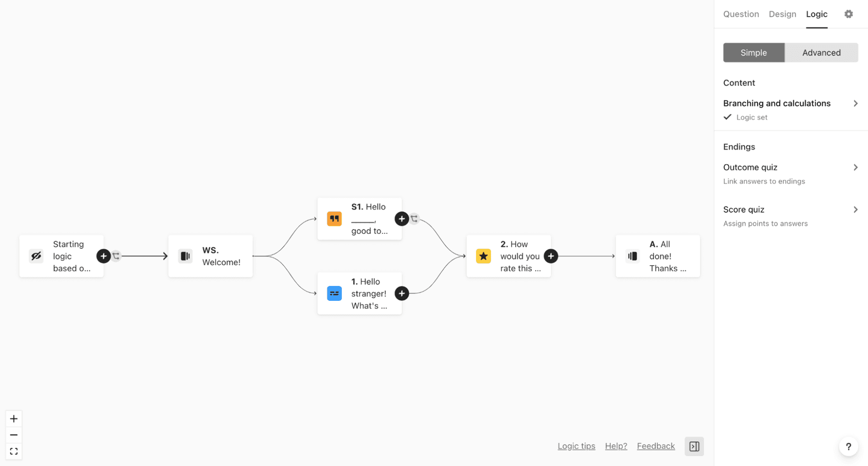Switch to the Design tab
The height and width of the screenshot is (466, 868).
point(782,14)
